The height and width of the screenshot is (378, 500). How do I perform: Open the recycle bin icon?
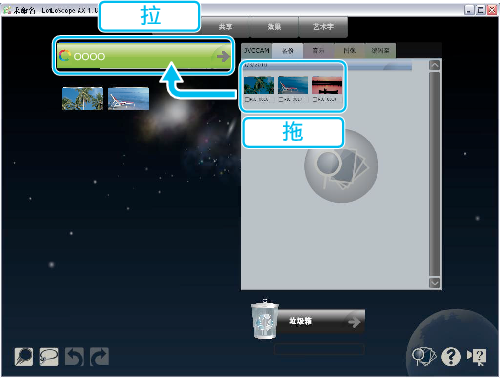tap(265, 319)
